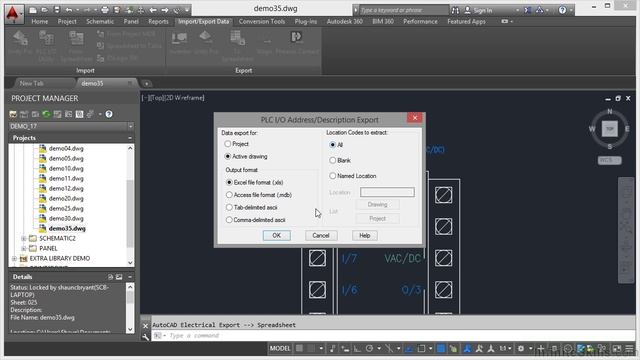
Task: Click the disabled Project list button
Action: 377,219
